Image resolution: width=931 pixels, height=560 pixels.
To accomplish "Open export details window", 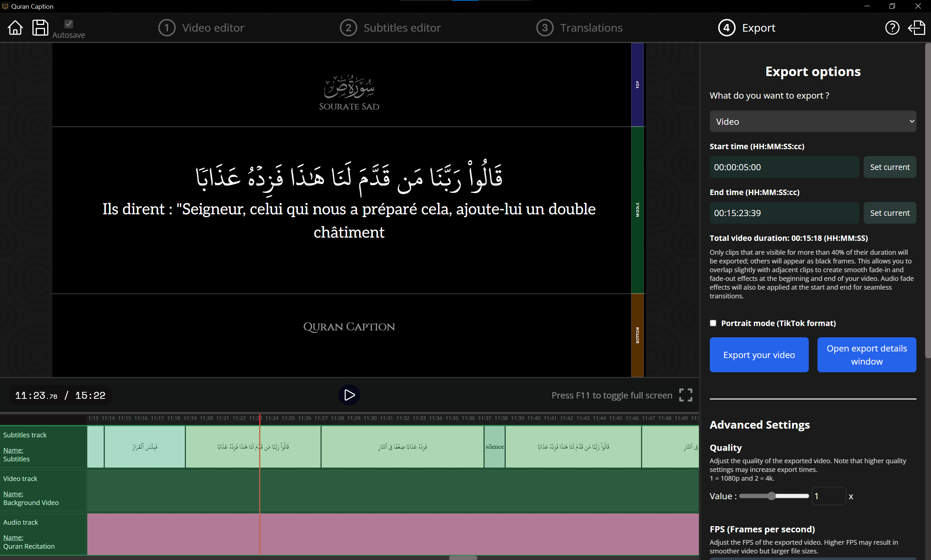I will tap(867, 355).
